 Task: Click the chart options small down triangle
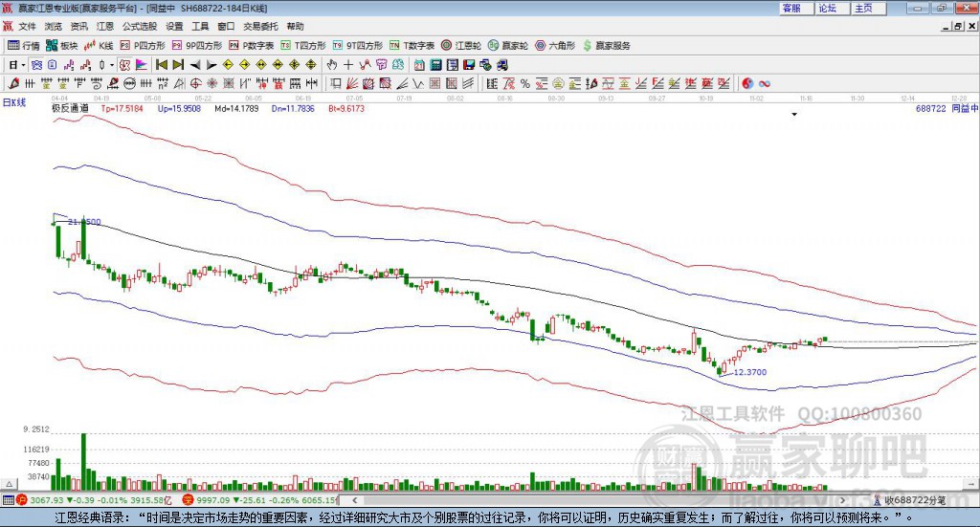(794, 114)
